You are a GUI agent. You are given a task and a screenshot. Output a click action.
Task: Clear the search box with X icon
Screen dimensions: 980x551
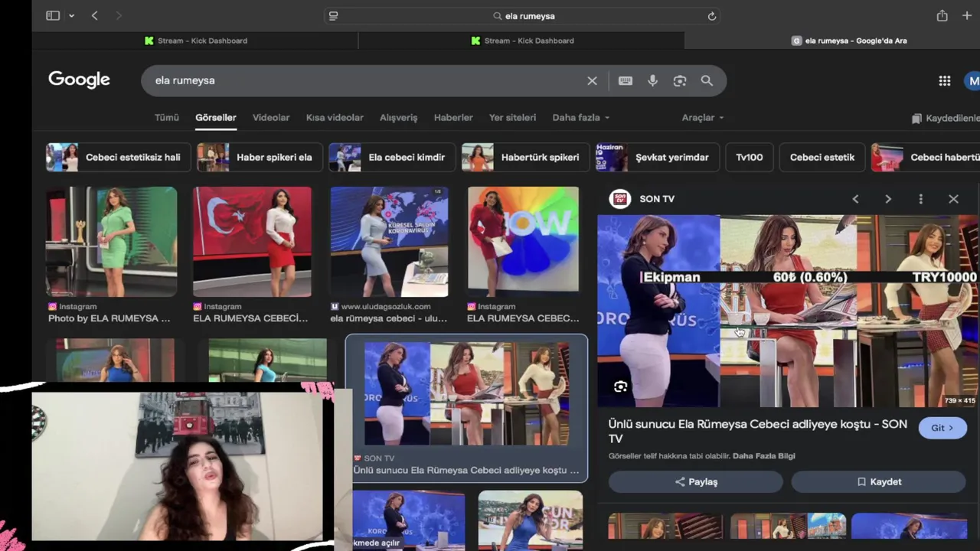(x=592, y=80)
